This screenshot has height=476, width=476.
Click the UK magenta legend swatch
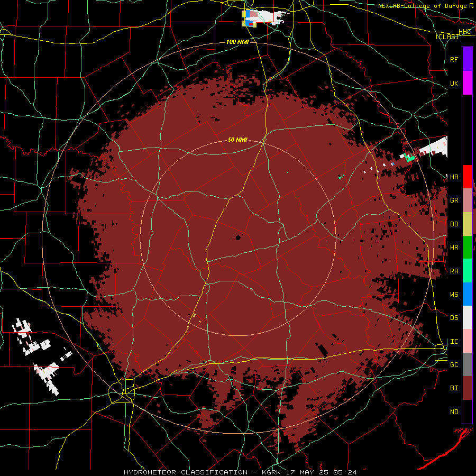[467, 83]
